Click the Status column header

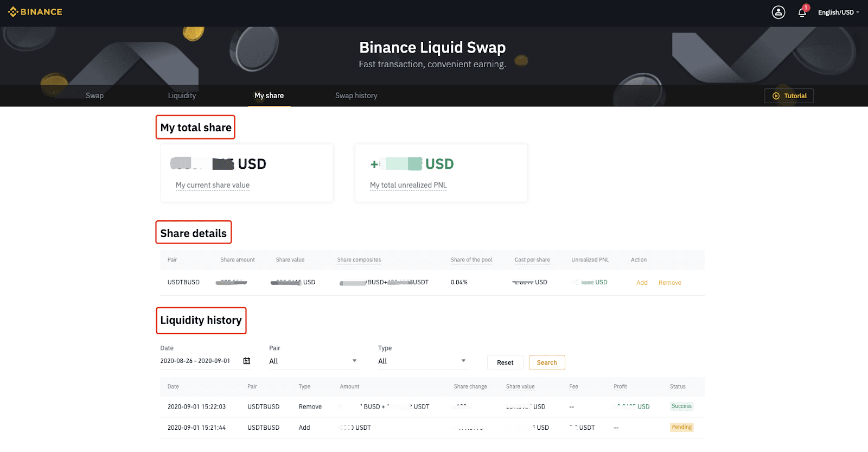678,387
